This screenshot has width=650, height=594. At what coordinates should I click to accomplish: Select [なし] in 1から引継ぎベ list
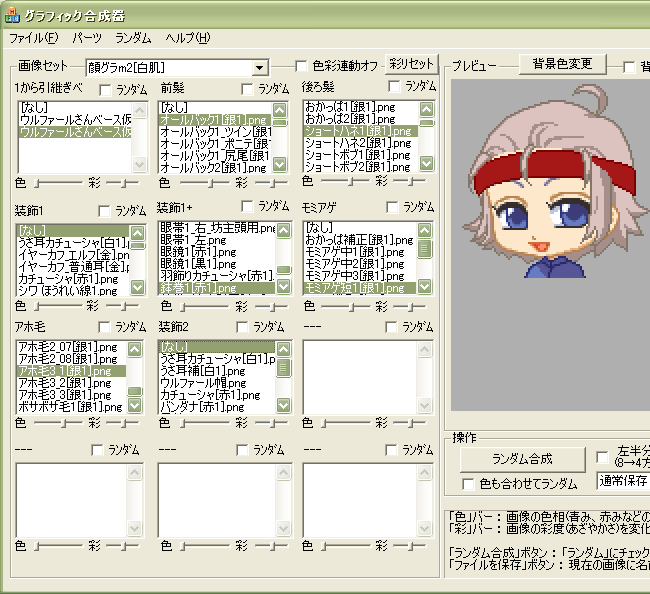pyautogui.click(x=75, y=108)
